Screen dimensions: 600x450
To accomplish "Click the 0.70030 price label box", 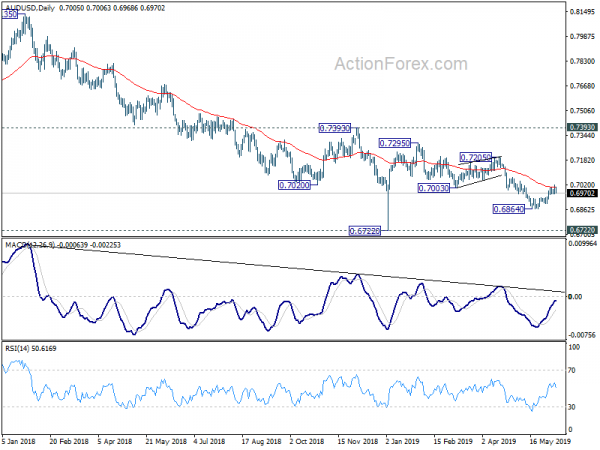I will (434, 188).
